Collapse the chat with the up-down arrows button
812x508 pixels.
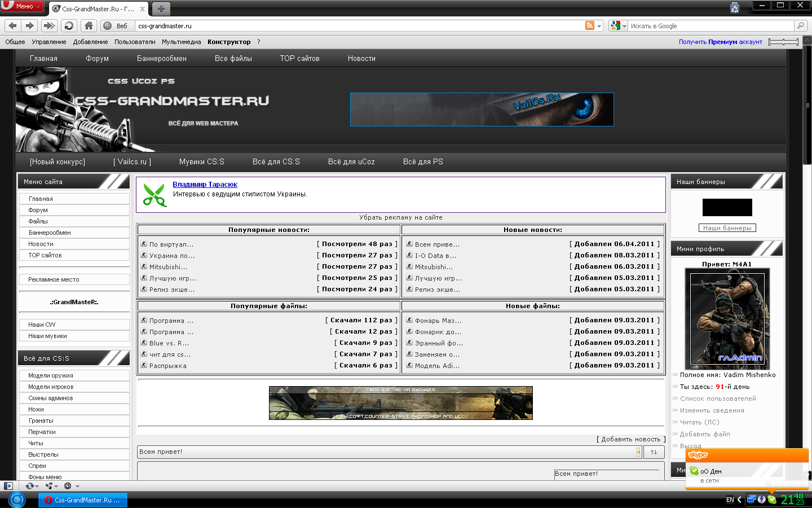(654, 452)
